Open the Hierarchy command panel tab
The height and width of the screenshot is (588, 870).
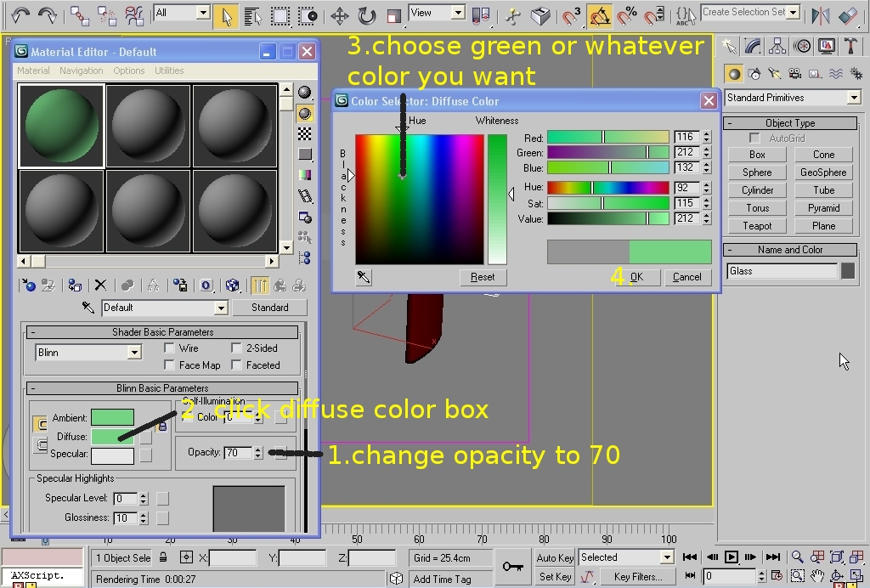coord(777,46)
